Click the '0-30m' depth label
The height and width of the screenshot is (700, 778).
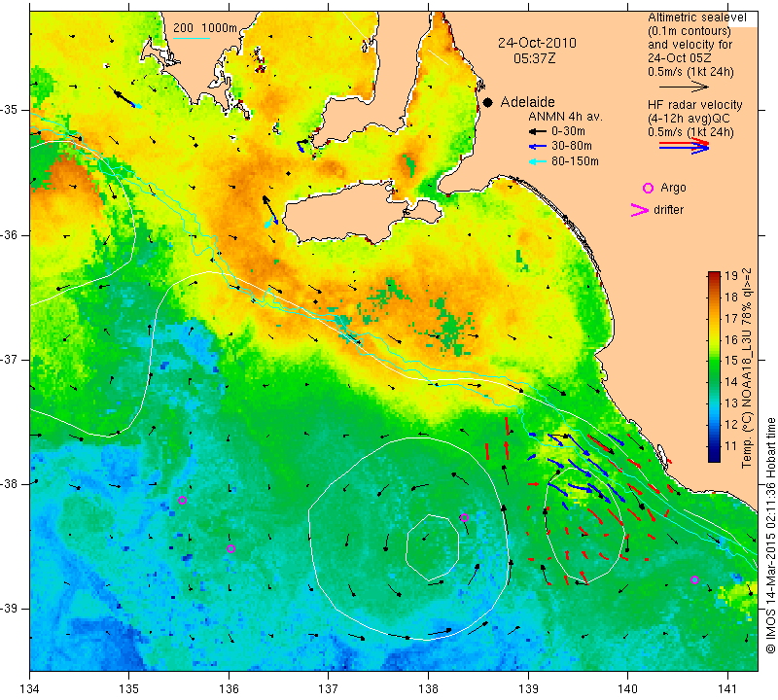coord(568,131)
